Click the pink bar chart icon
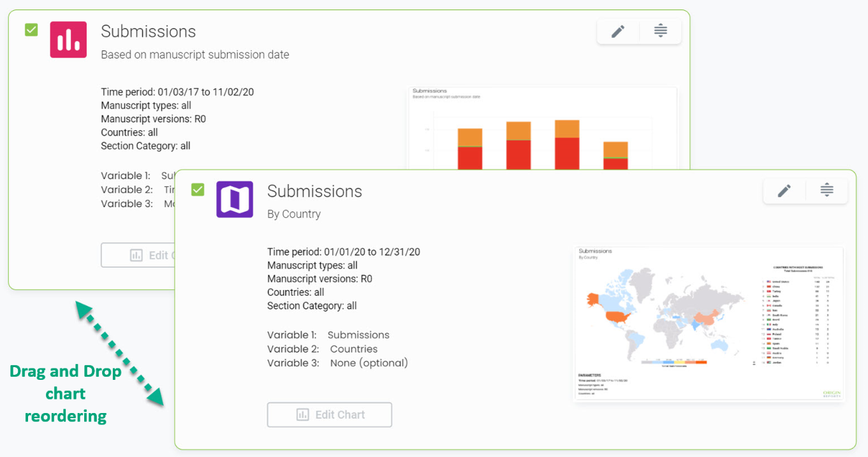Image resolution: width=868 pixels, height=457 pixels. [68, 40]
